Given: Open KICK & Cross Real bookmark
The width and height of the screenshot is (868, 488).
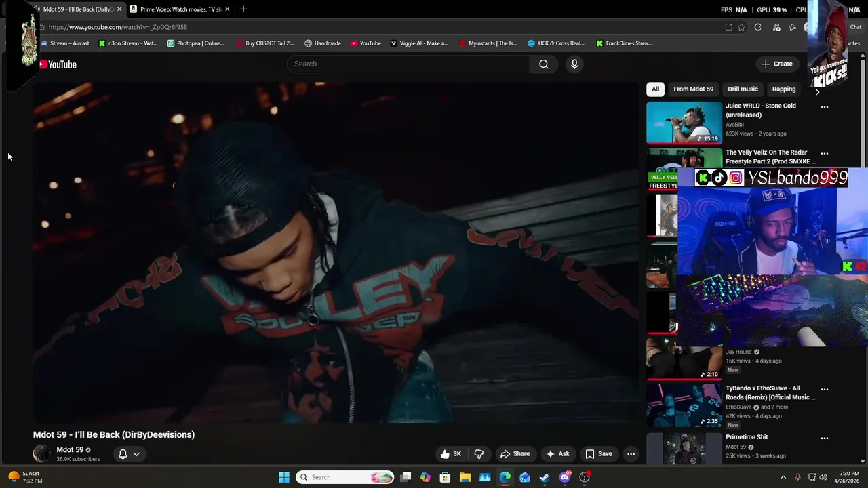Looking at the screenshot, I should point(556,43).
